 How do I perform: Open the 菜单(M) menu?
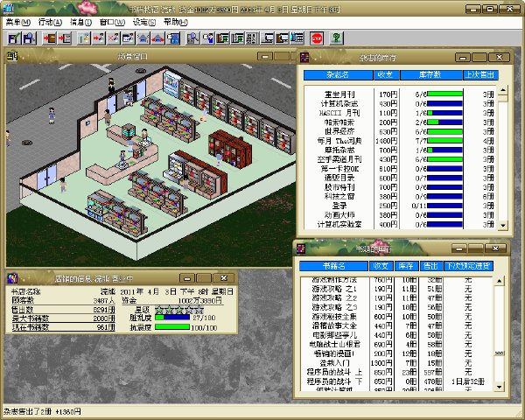[18, 23]
